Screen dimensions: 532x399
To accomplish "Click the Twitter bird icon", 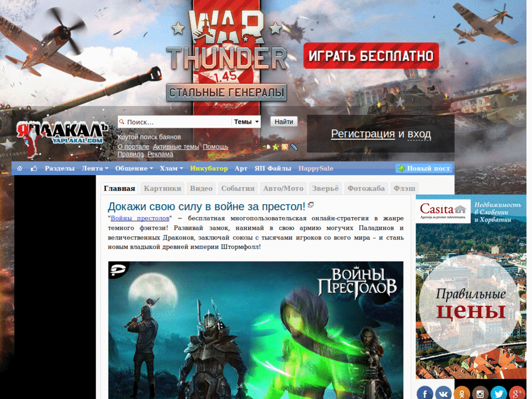I will tap(498, 393).
